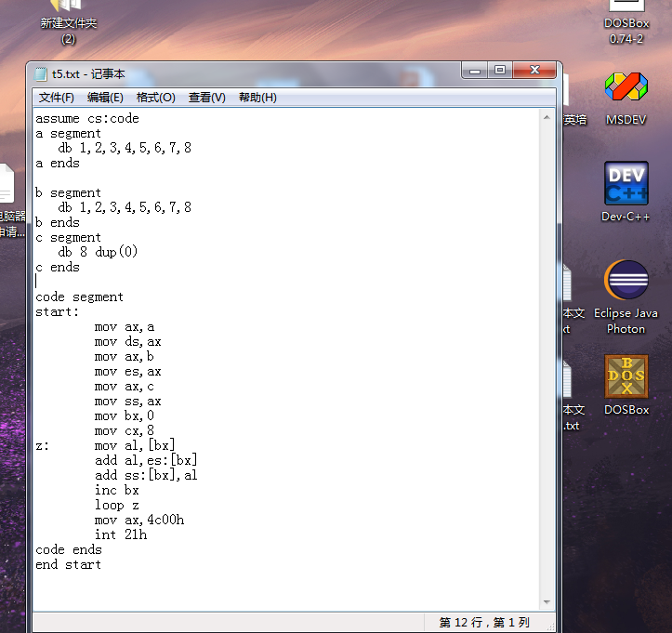Click the line 'mov ax,b'
This screenshot has width=672, height=633.
(125, 356)
